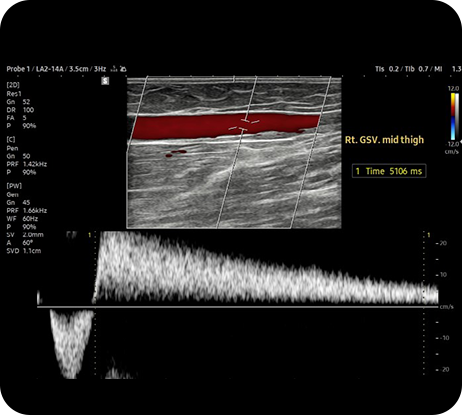Screen dimensions: 462x415
Task: Click the 2D gain Gn 52 value
Action: click(x=18, y=102)
